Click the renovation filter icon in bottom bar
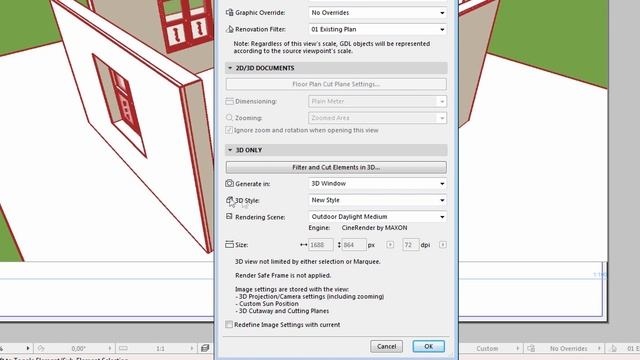This screenshot has height=360, width=640. pyautogui.click(x=613, y=348)
